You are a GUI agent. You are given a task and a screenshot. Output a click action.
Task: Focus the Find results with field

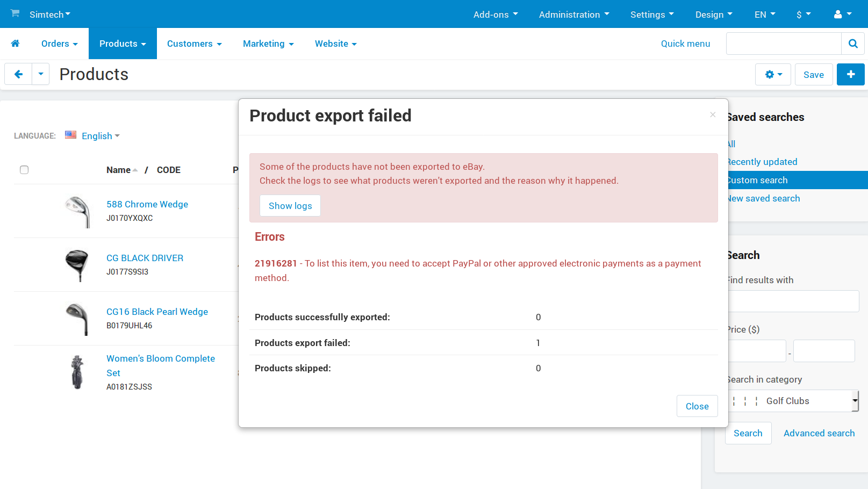793,301
